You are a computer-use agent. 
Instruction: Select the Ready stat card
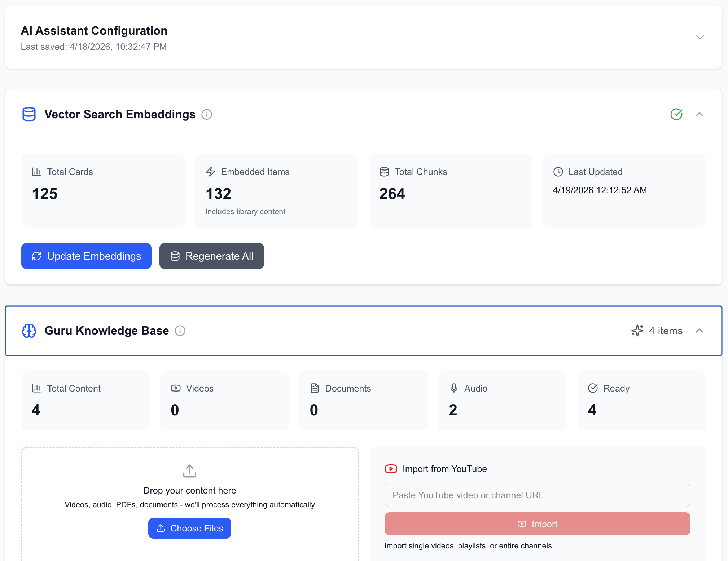click(642, 401)
